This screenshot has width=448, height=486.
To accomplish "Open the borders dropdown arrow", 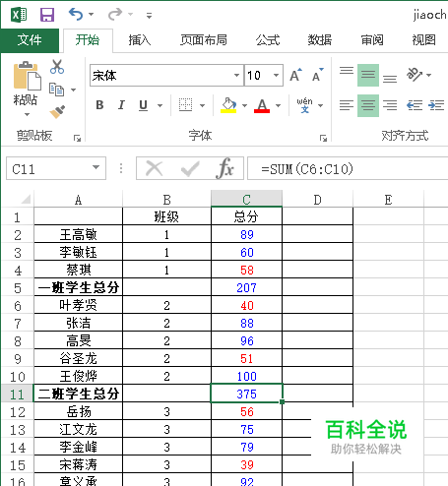I will 202,105.
